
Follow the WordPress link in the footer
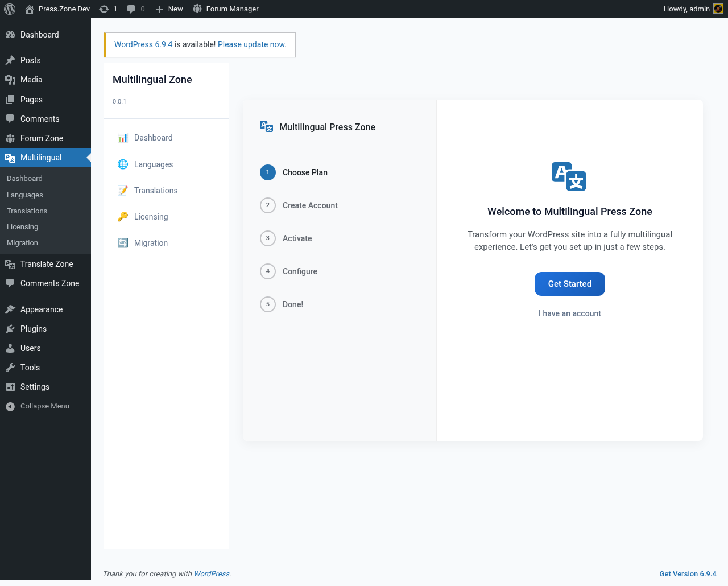212,573
